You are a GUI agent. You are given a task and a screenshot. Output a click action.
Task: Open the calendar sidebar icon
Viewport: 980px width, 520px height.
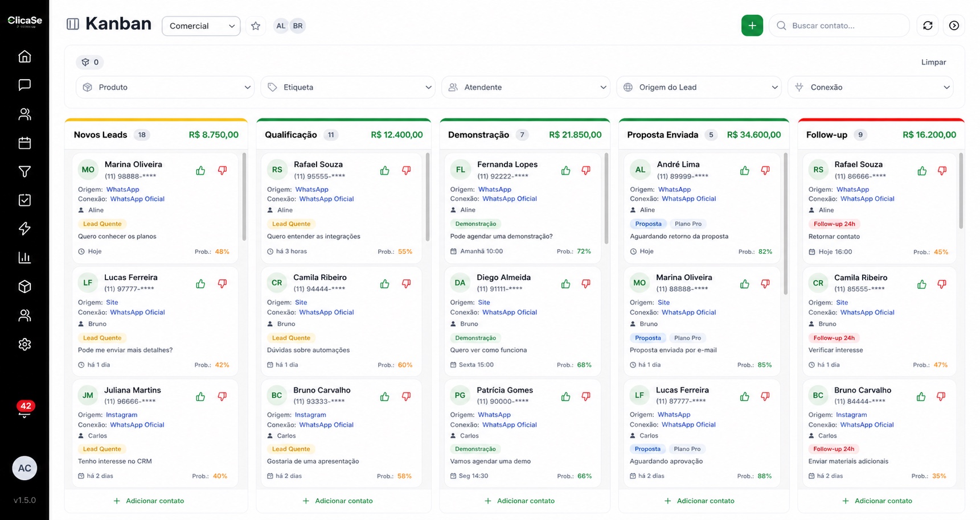click(24, 143)
